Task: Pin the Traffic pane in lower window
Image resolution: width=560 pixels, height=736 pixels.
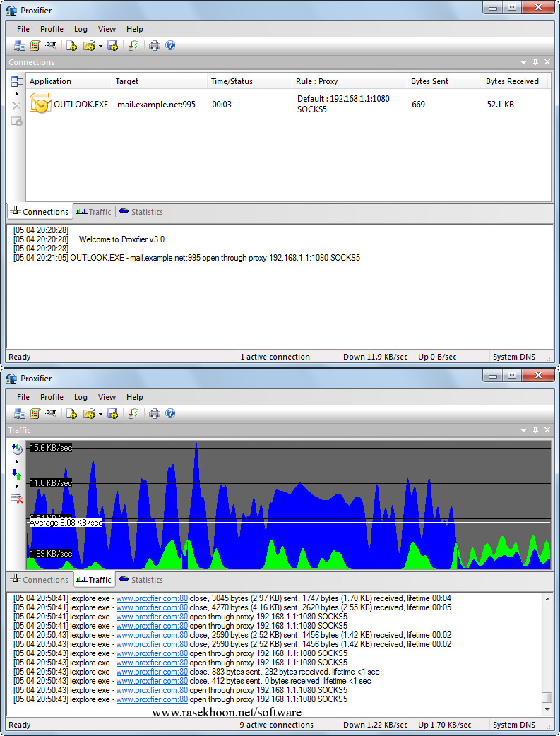Action: (x=535, y=430)
